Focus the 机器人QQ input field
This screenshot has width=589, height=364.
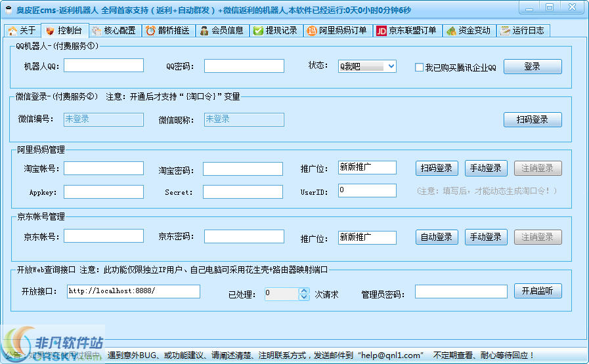click(x=104, y=66)
